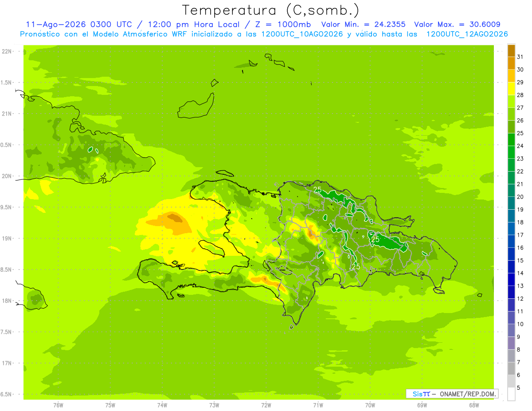Image resolution: width=532 pixels, height=411 pixels.
Task: Click the 0.5N latitude label
Action: point(6,145)
